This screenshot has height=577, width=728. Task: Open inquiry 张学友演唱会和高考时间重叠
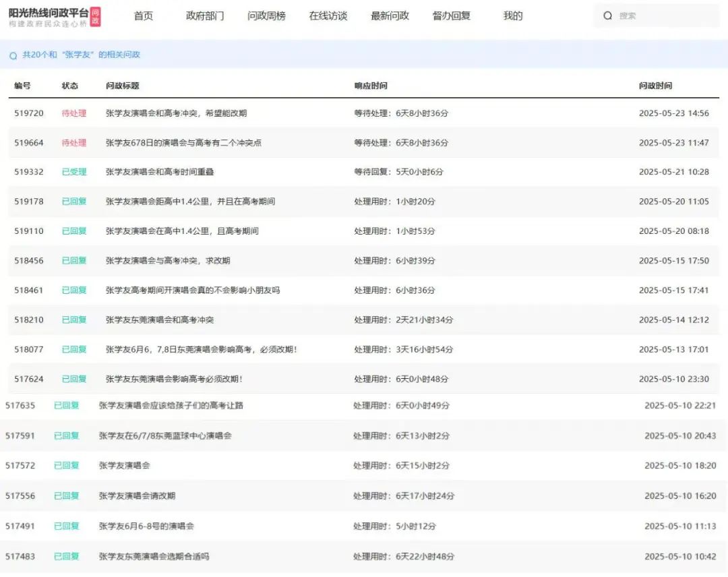[x=160, y=172]
